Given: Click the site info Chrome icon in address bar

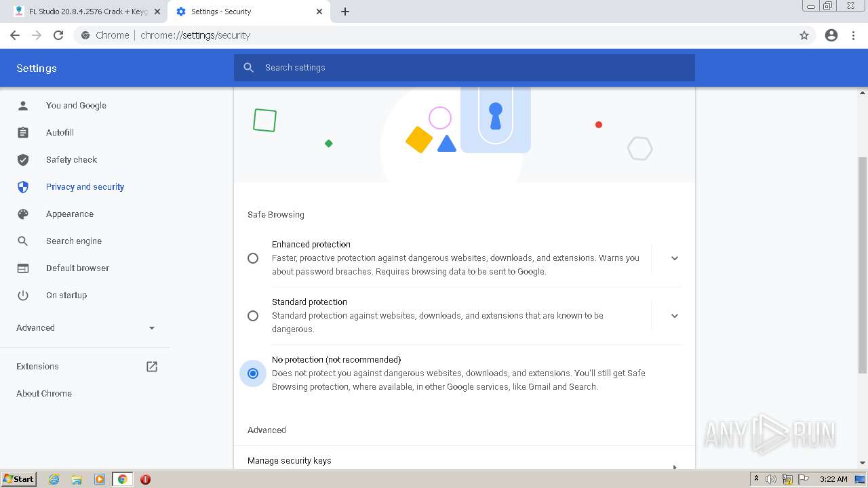Looking at the screenshot, I should point(85,35).
